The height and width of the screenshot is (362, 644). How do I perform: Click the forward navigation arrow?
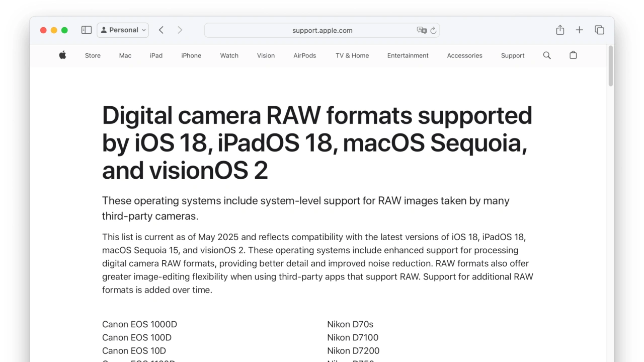[x=180, y=30]
